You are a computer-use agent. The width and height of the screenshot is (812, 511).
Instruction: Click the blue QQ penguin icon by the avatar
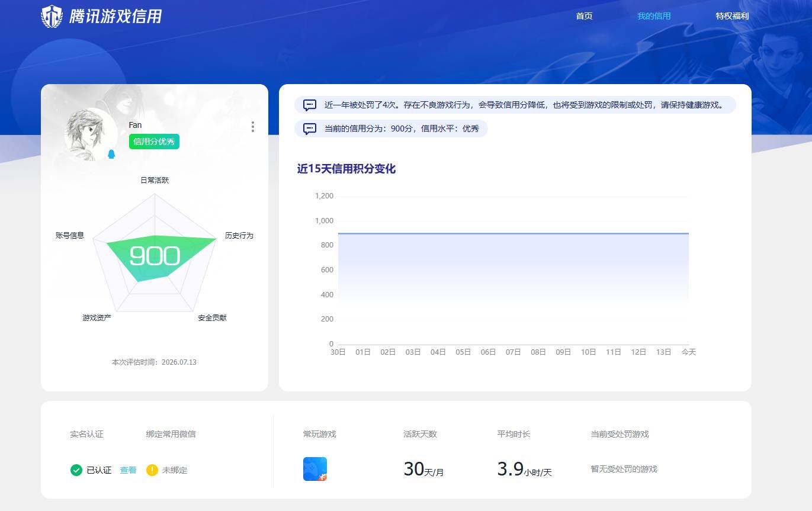(x=111, y=154)
